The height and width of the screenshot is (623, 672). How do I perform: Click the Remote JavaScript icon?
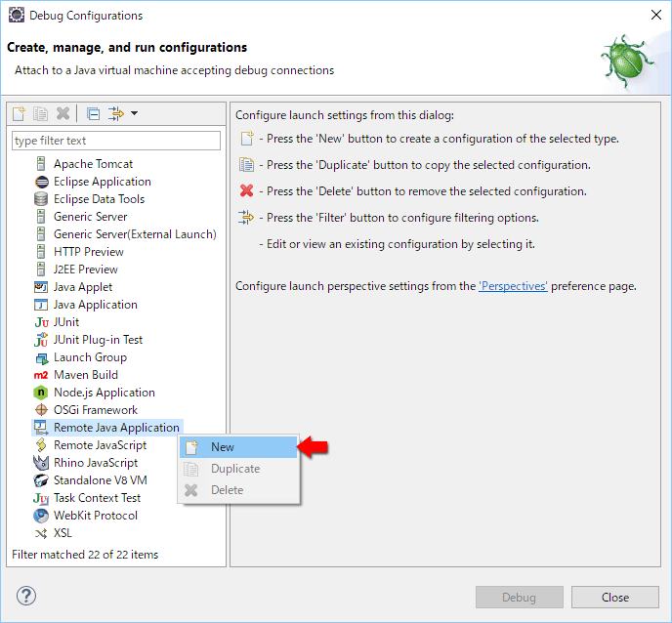click(41, 445)
